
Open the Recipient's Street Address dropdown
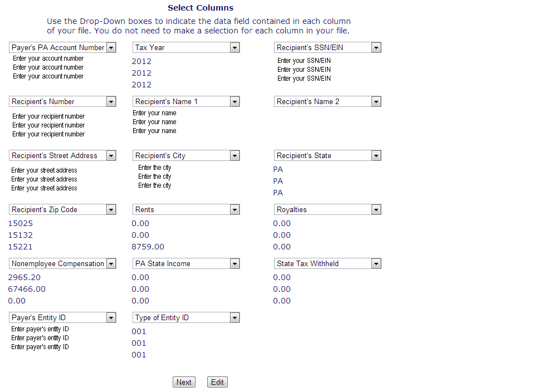pos(111,155)
